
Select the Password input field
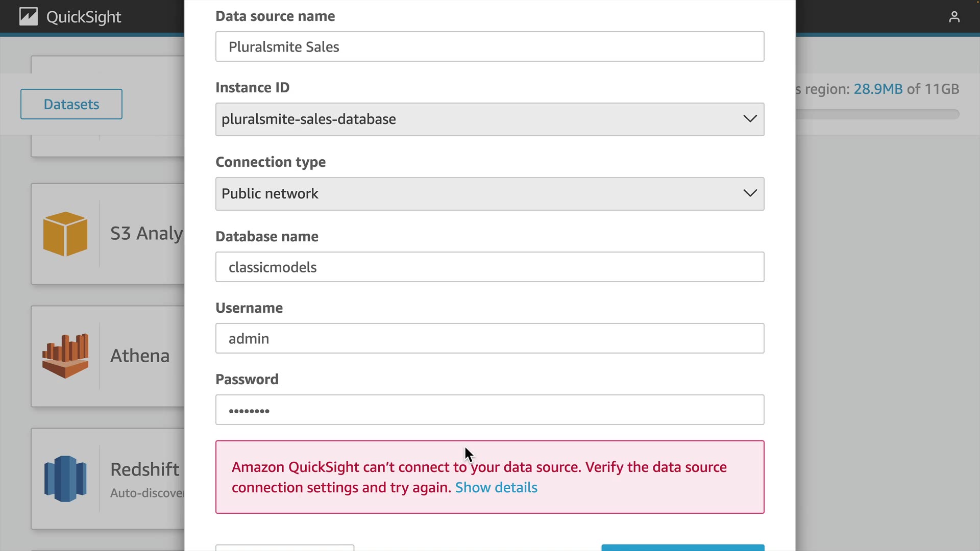click(x=489, y=410)
